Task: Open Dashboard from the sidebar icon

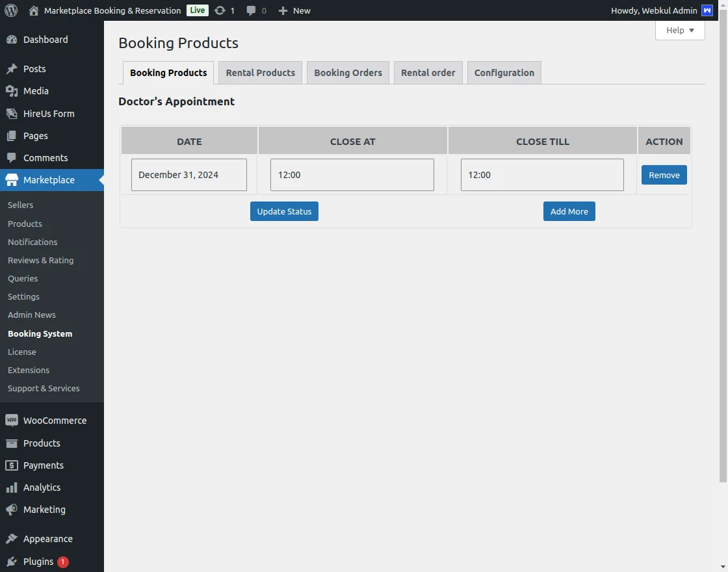Action: 12,40
